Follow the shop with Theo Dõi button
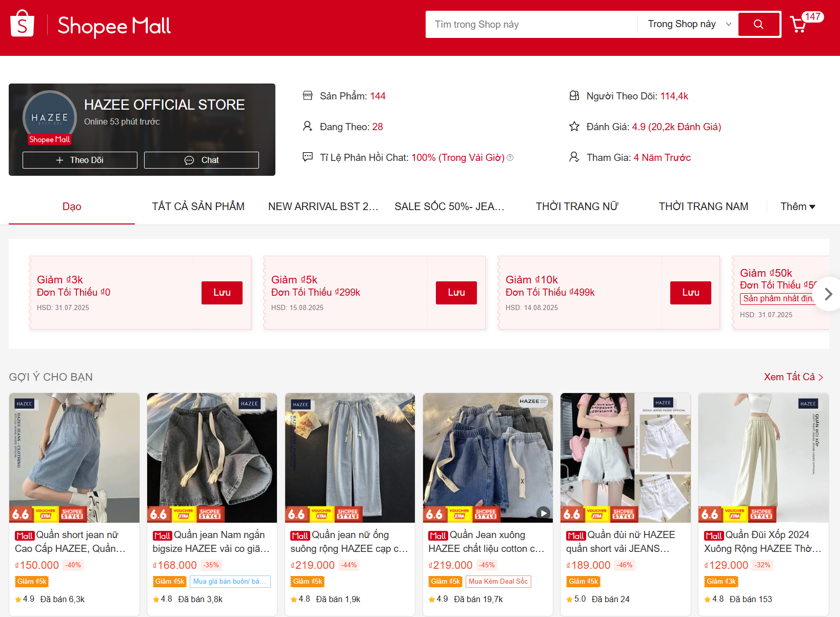This screenshot has height=617, width=840. 80,160
